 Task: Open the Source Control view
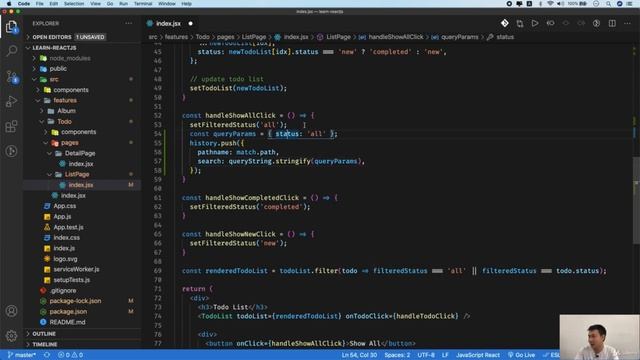point(11,76)
